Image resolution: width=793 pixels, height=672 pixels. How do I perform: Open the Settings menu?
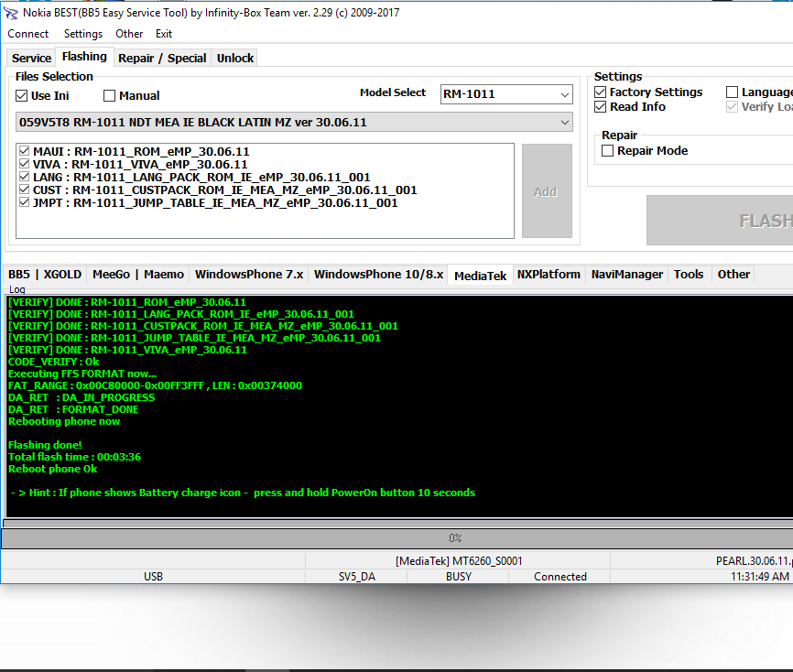click(83, 34)
